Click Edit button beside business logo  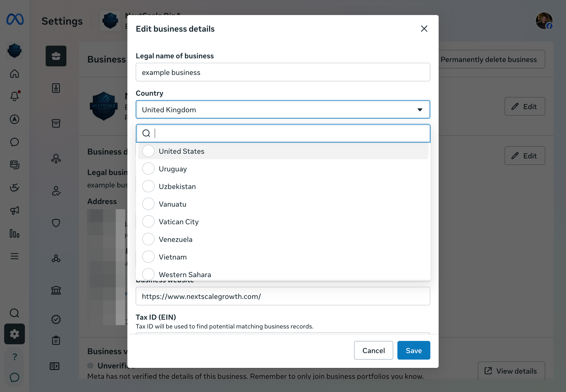[x=525, y=107]
